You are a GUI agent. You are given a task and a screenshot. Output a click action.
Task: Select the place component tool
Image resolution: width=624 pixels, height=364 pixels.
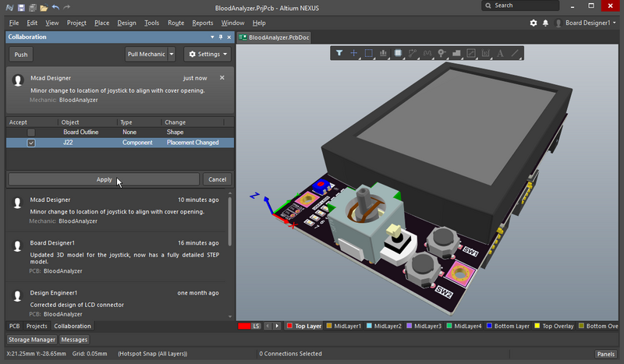(x=398, y=53)
